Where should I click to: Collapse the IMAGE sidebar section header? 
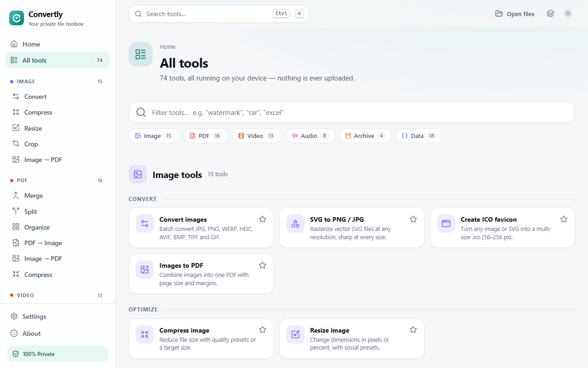[57, 81]
